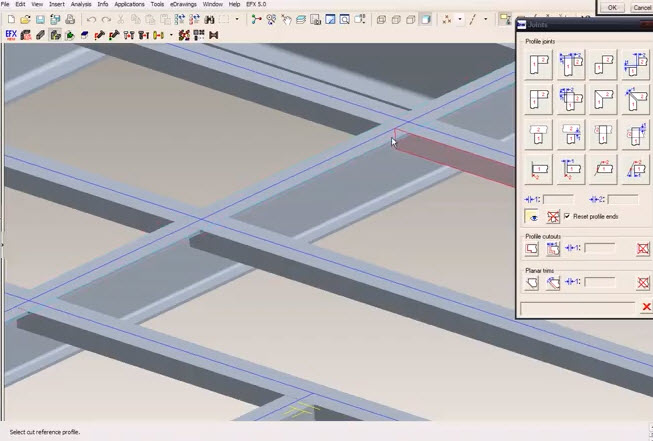
Task: Click the zoom window magnifier icon
Action: click(x=344, y=20)
